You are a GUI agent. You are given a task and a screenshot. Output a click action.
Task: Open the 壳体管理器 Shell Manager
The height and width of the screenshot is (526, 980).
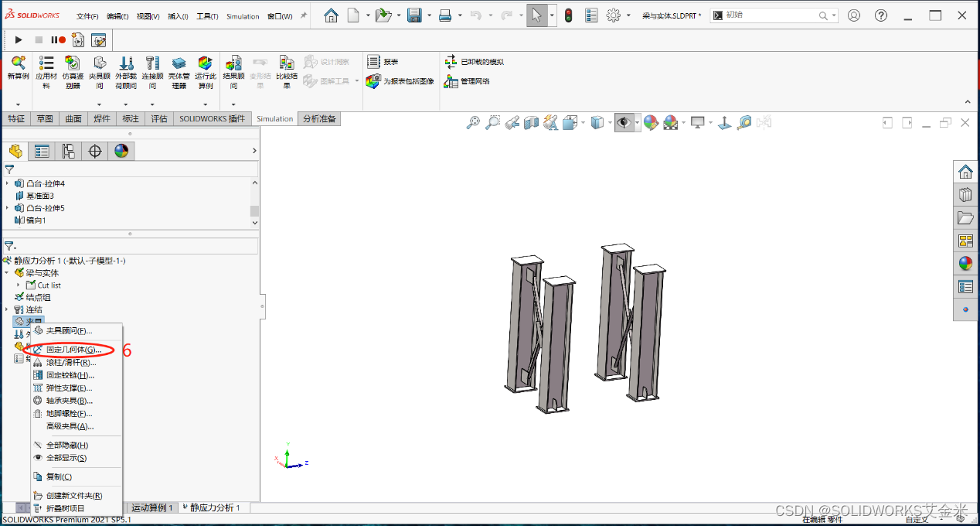click(179, 63)
